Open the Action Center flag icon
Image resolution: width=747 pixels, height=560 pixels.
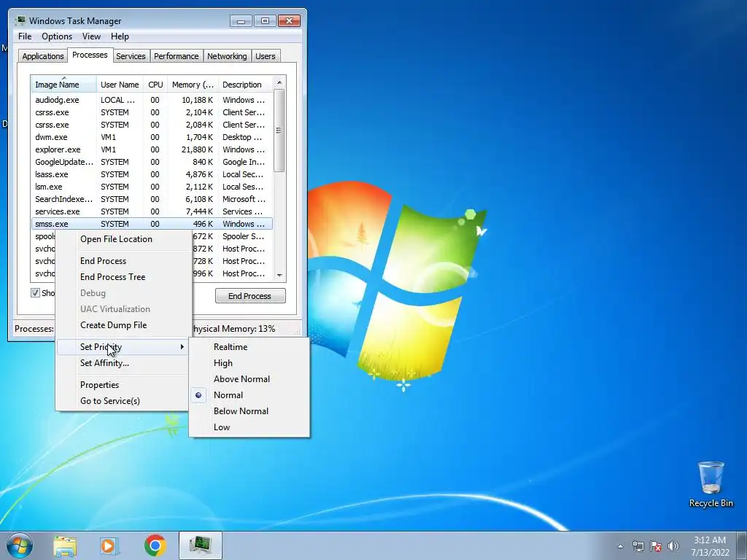click(x=656, y=546)
